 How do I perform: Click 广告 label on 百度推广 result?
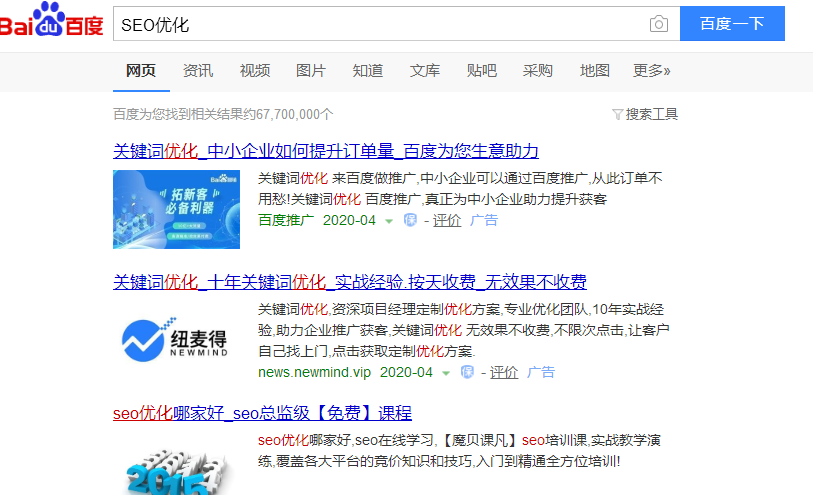(484, 220)
